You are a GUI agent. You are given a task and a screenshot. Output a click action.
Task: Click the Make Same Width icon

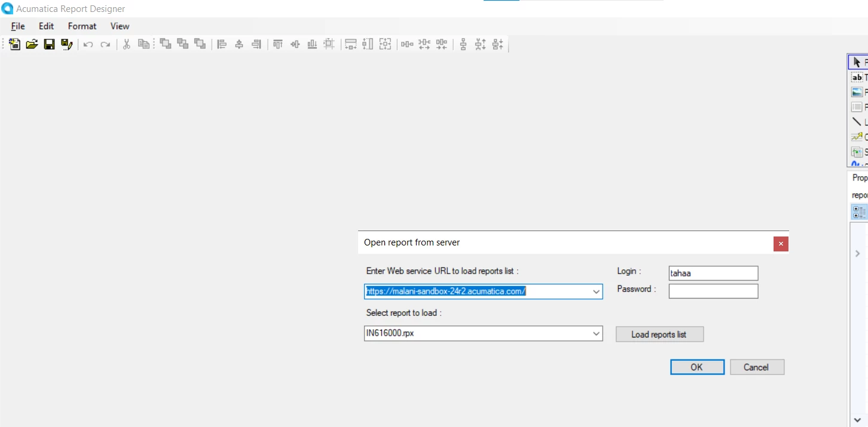351,44
